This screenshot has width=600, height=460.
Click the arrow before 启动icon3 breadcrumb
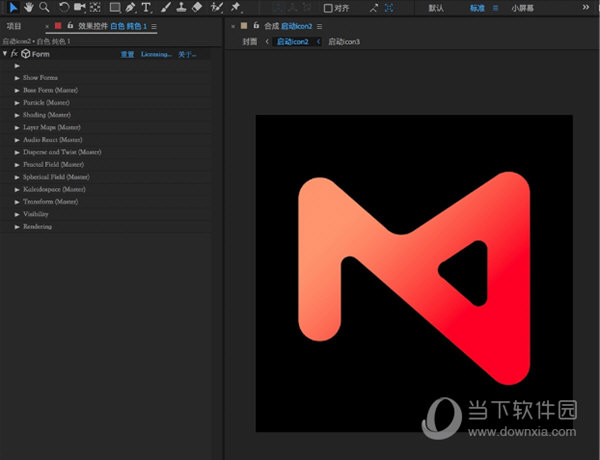pos(318,41)
